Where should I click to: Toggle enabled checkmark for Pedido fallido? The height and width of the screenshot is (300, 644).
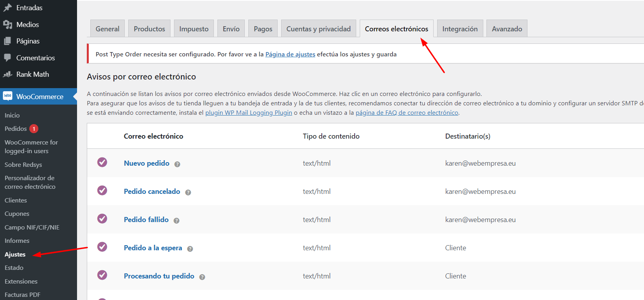point(102,219)
